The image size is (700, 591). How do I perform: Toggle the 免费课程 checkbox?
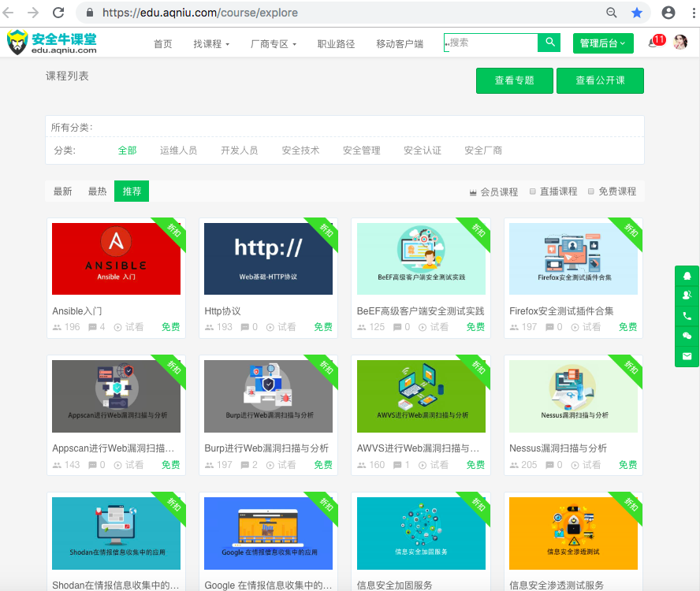coord(591,191)
